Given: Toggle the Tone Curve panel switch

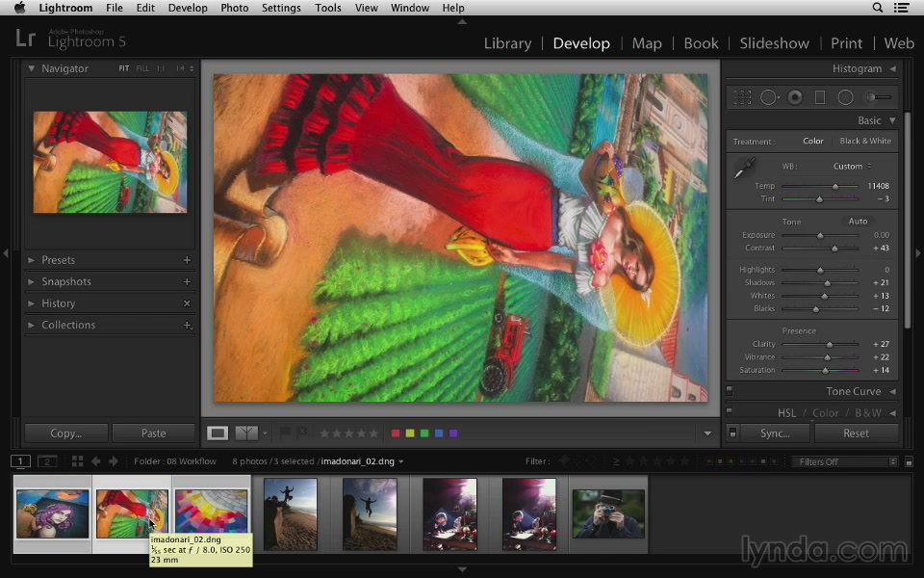Looking at the screenshot, I should [x=730, y=390].
